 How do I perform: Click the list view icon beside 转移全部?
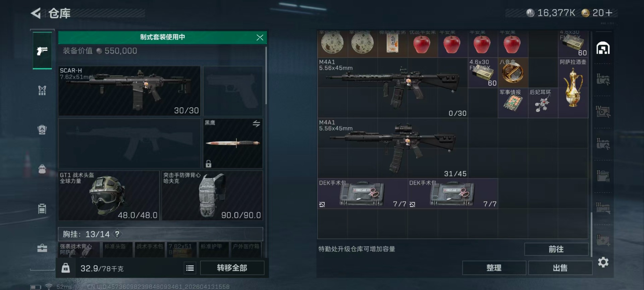[190, 268]
